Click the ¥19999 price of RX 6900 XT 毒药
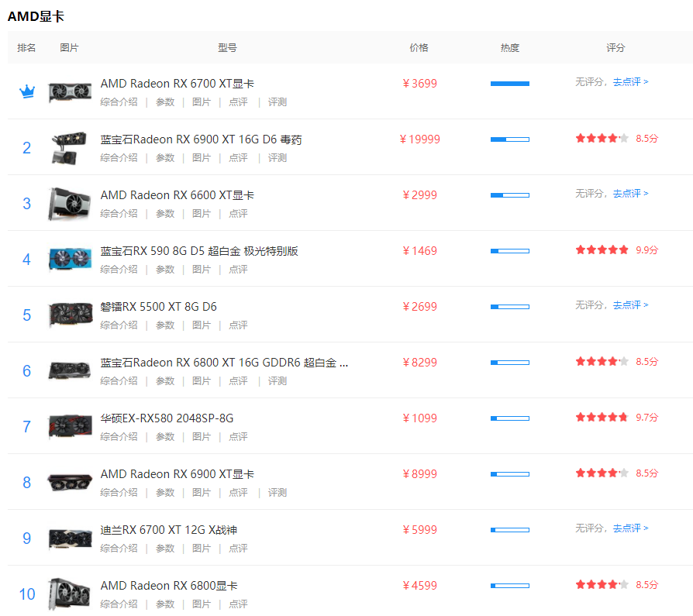This screenshot has width=693, height=616. pos(419,139)
